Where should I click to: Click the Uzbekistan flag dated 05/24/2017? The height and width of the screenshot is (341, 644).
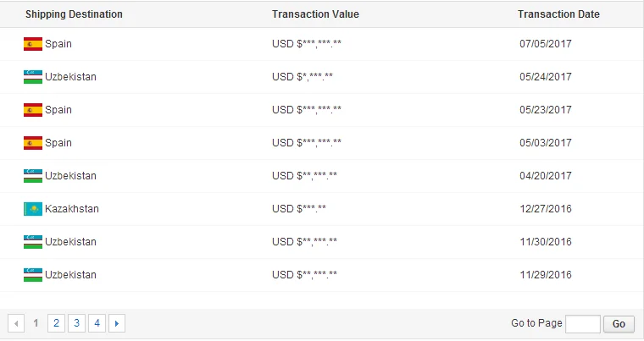tap(33, 77)
